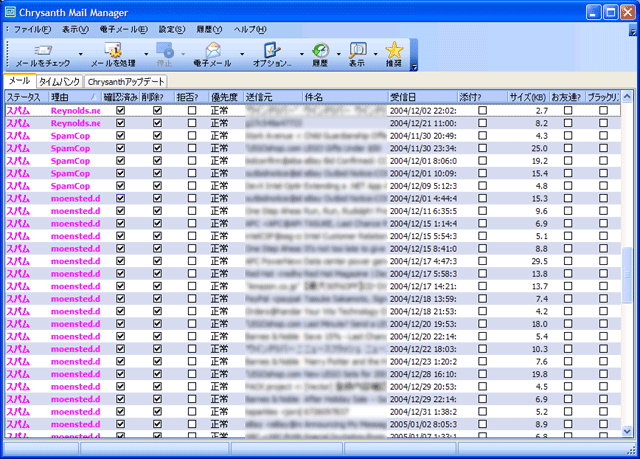
Task: Sort by the 優先度 column header
Action: point(226,97)
